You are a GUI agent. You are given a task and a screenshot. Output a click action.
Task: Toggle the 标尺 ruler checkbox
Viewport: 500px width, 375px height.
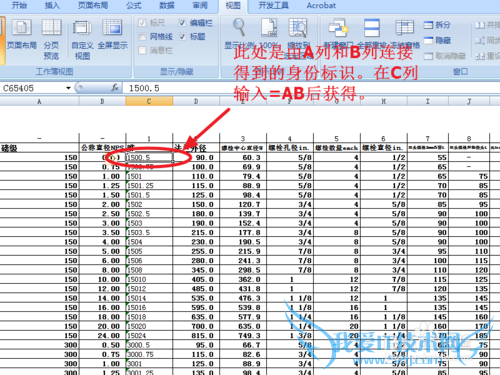(142, 23)
